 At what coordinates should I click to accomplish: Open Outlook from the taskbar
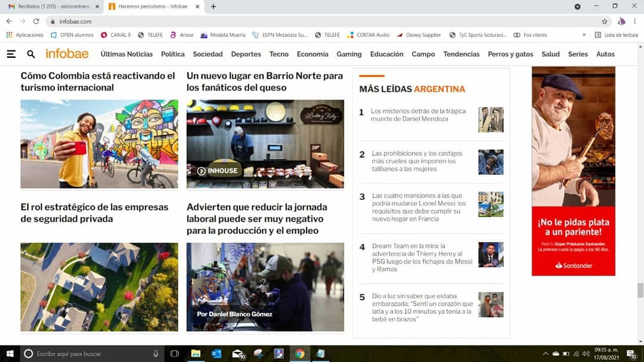tap(216, 354)
